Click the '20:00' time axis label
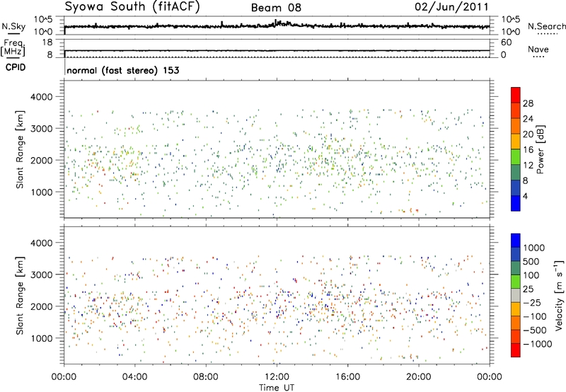 (418, 377)
